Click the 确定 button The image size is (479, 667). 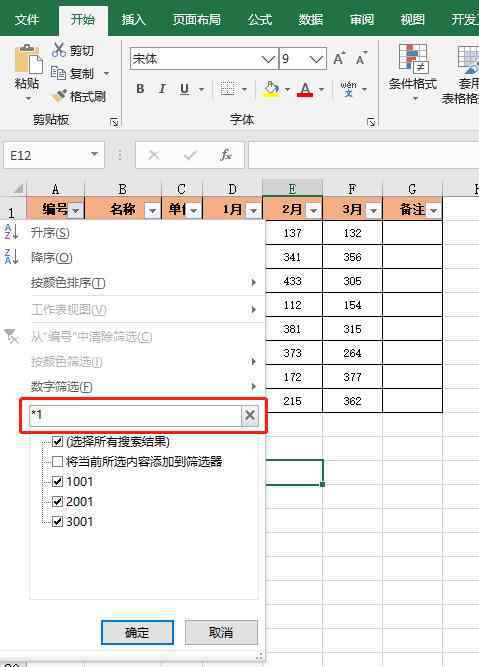point(137,632)
